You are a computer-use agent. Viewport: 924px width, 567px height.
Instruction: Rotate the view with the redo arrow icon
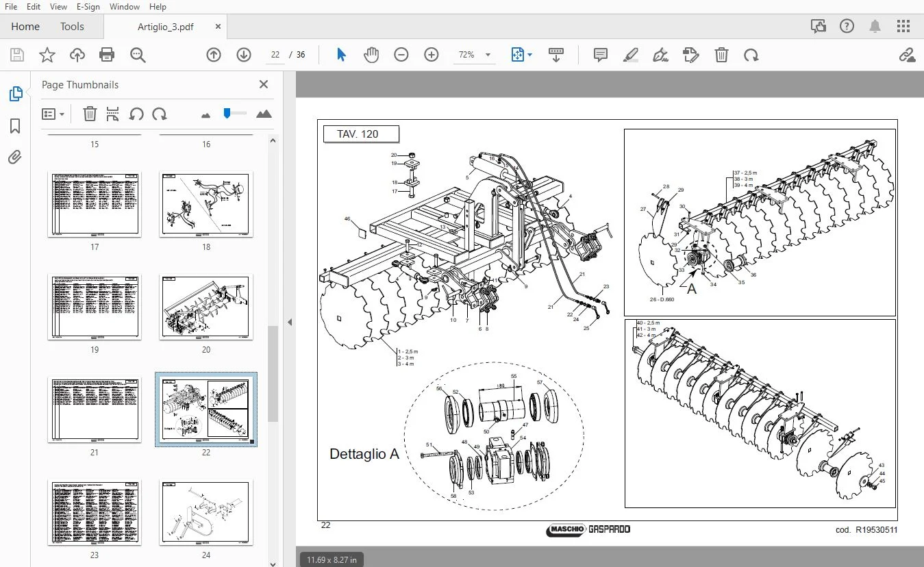tap(751, 55)
